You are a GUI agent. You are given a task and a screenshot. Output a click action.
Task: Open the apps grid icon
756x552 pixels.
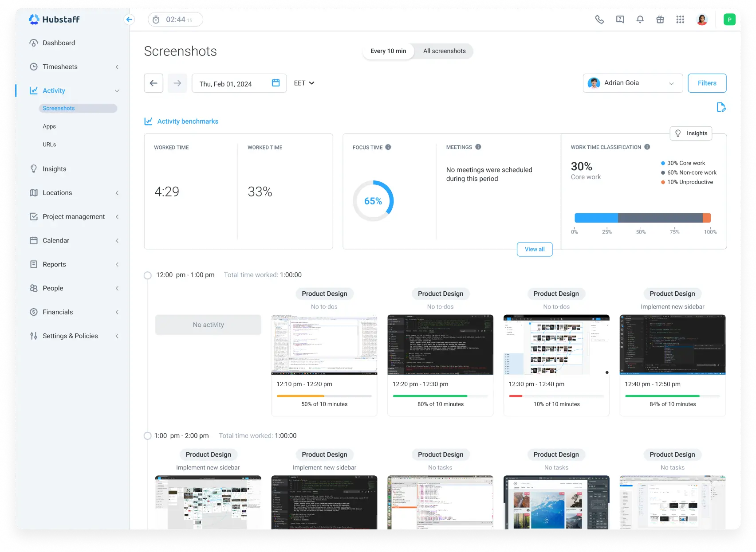680,20
